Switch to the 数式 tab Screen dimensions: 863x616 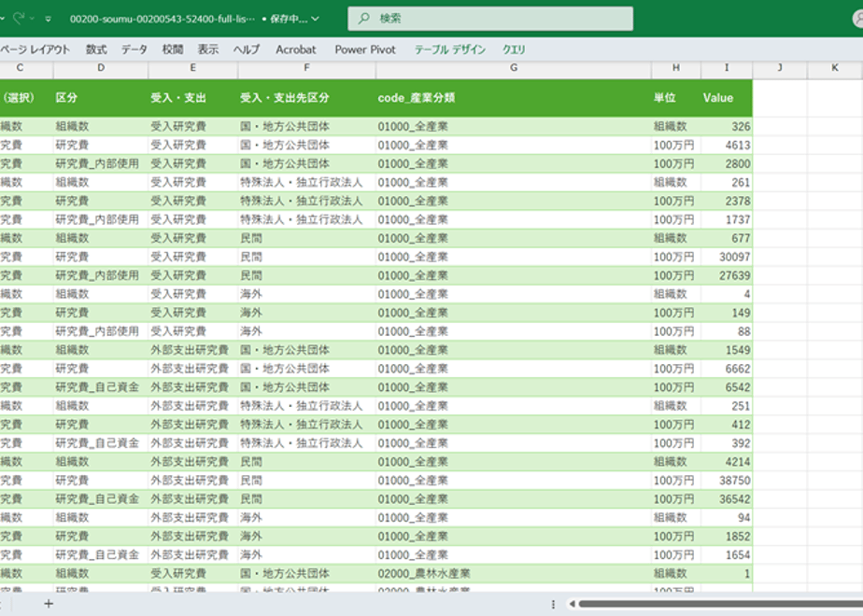96,49
